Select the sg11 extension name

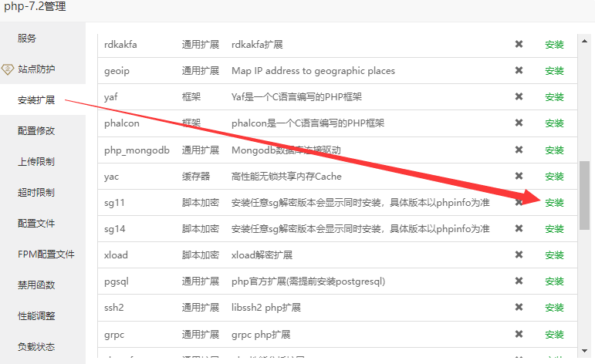pos(114,203)
